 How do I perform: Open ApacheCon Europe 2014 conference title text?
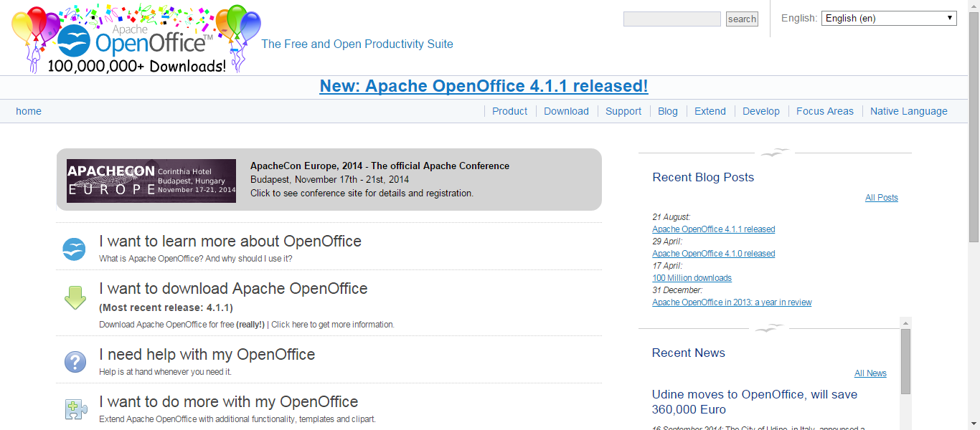point(380,166)
